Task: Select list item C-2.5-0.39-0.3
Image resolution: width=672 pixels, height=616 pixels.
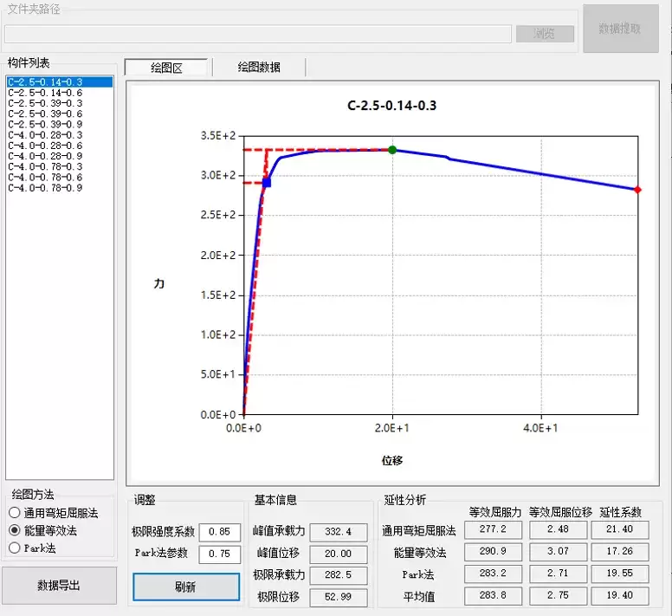Action: point(60,103)
